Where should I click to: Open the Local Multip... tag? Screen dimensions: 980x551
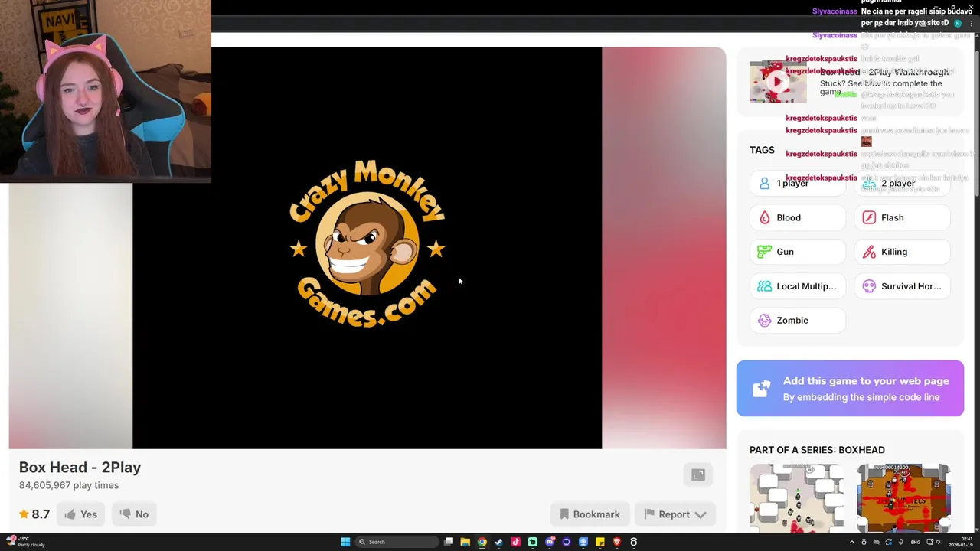click(x=798, y=286)
